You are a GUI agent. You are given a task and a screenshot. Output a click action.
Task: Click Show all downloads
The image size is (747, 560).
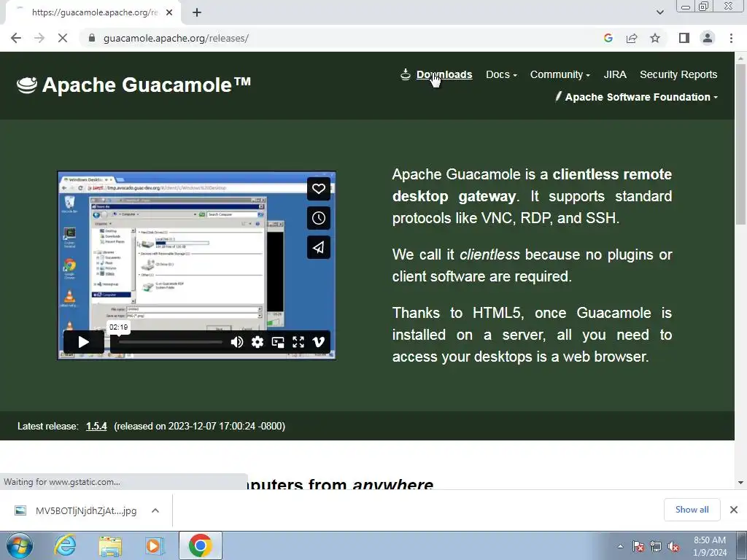[x=692, y=510]
